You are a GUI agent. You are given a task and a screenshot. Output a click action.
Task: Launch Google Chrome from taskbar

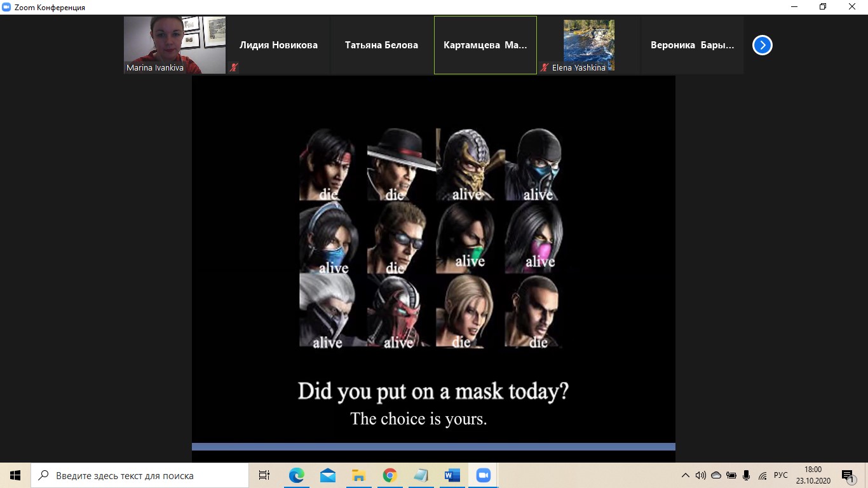[x=390, y=475]
